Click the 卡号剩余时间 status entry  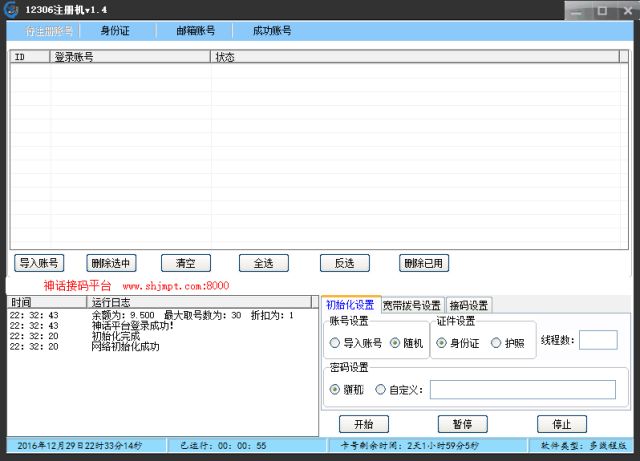pyautogui.click(x=409, y=445)
